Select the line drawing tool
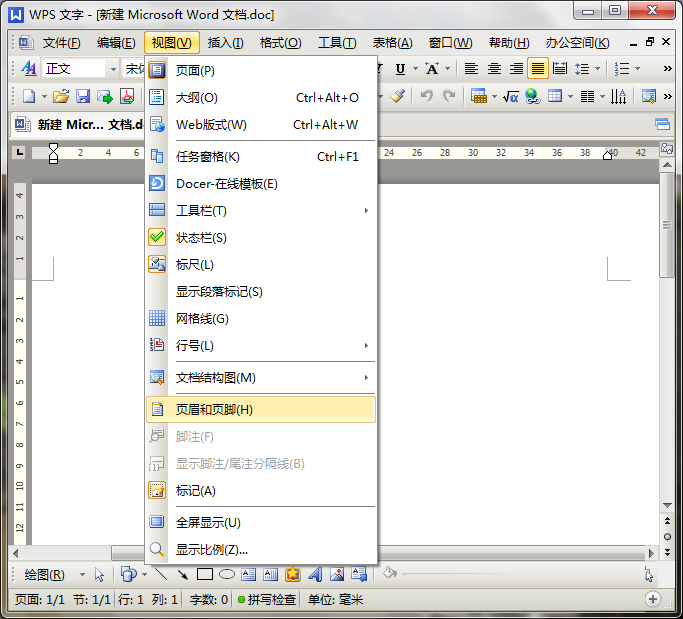683x619 pixels. tap(161, 574)
